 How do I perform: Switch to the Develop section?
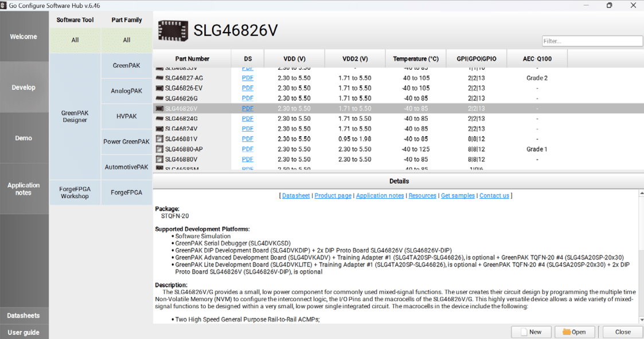[x=24, y=87]
